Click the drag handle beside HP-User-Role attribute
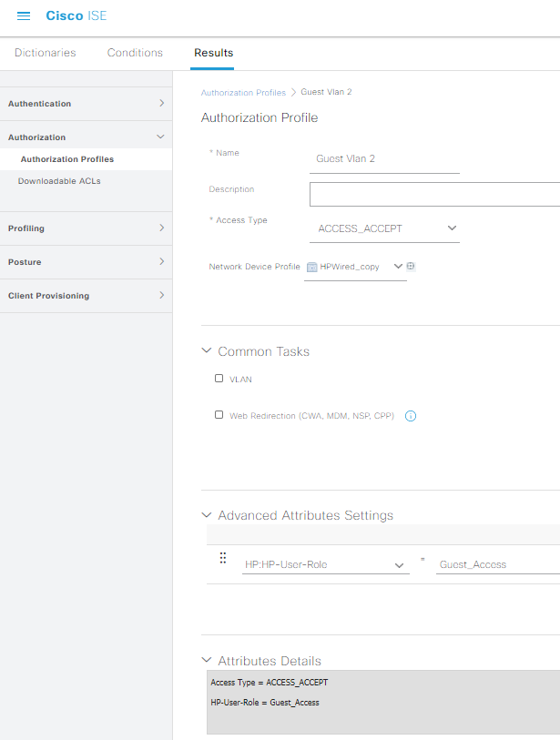This screenshot has width=560, height=740. 223,558
